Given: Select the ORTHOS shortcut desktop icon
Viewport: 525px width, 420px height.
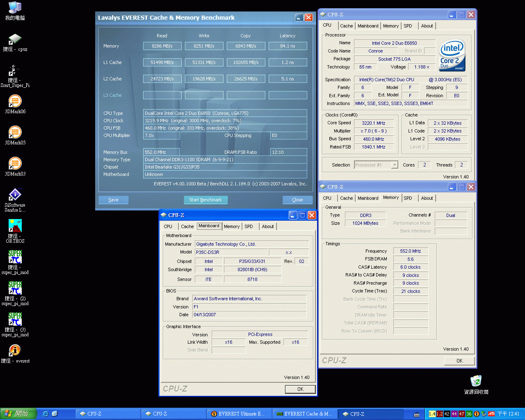Looking at the screenshot, I should pyautogui.click(x=15, y=231).
